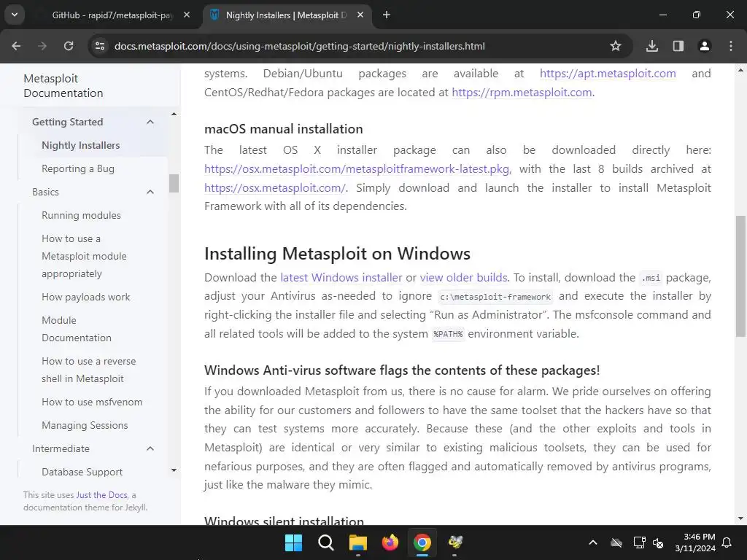747x560 pixels.
Task: Open How payloads work page
Action: [x=86, y=297]
